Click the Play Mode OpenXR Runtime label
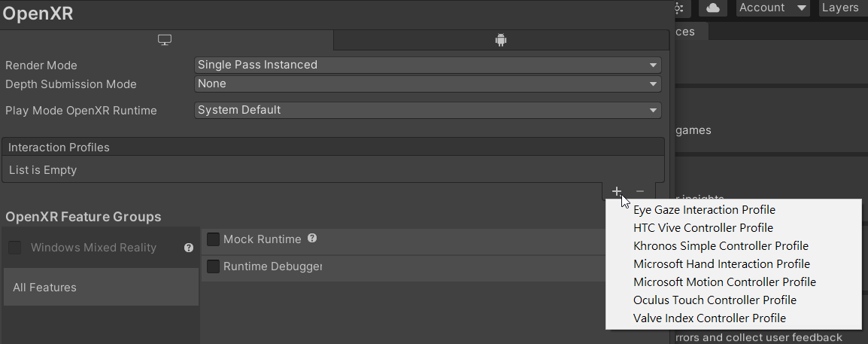Viewport: 868px width, 344px height. pyautogui.click(x=80, y=110)
